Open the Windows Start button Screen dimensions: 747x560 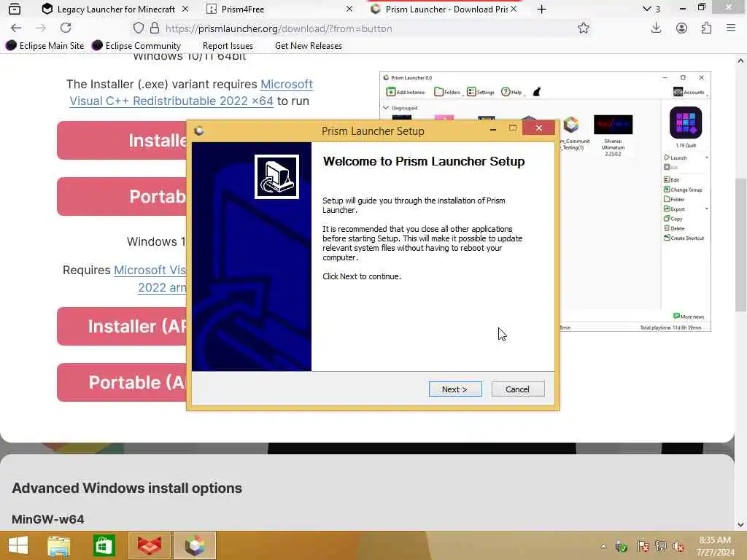(x=18, y=545)
